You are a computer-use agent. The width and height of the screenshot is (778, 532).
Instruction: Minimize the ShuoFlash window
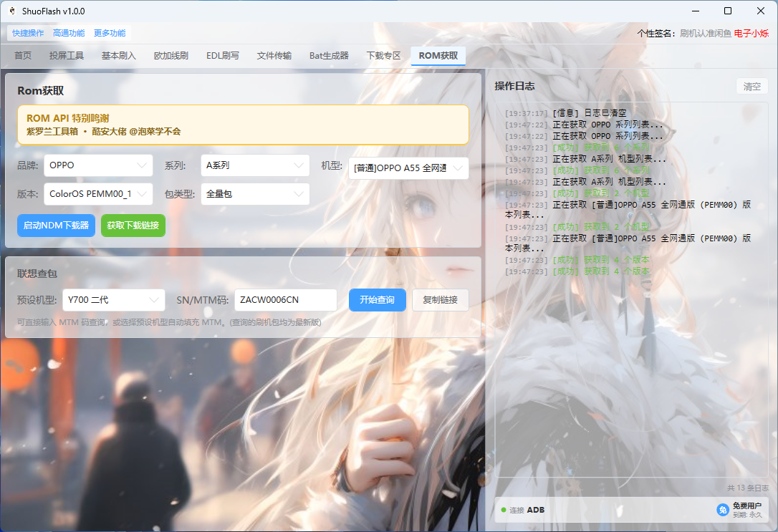[696, 11]
